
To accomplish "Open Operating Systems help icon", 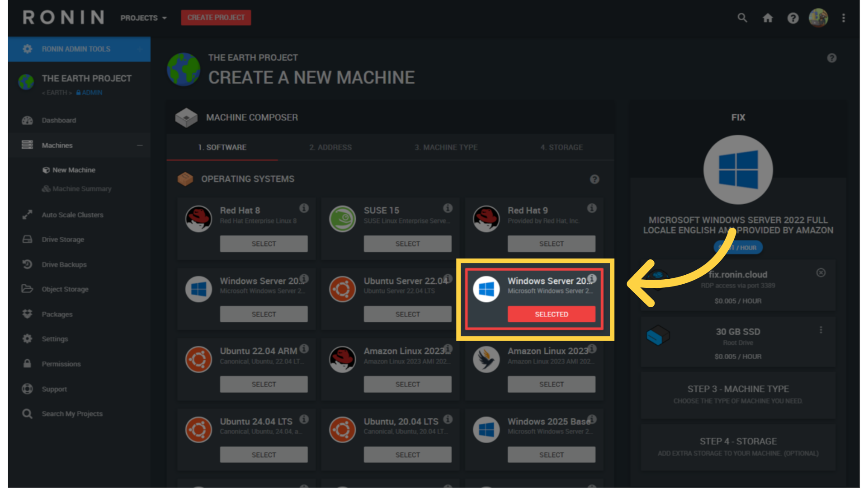I will pyautogui.click(x=594, y=179).
